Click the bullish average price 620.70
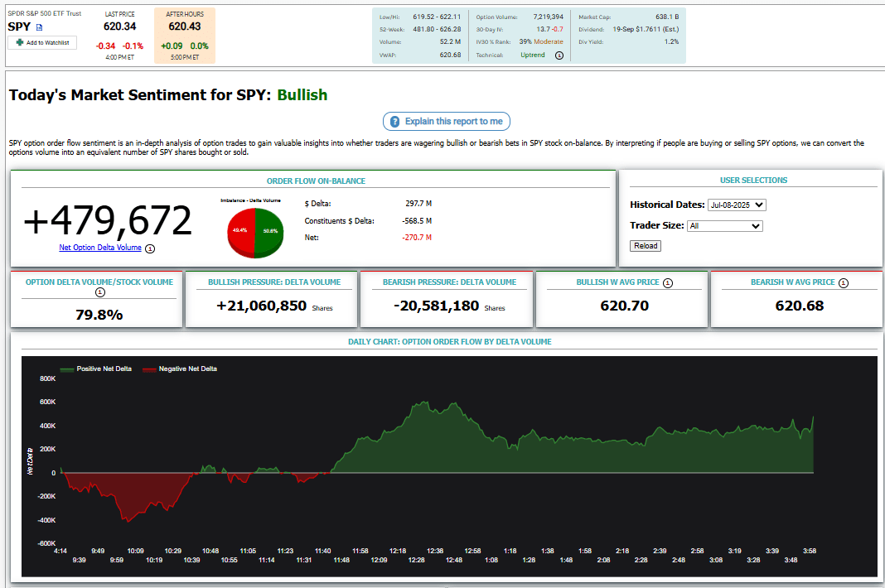The width and height of the screenshot is (885, 588). (624, 306)
